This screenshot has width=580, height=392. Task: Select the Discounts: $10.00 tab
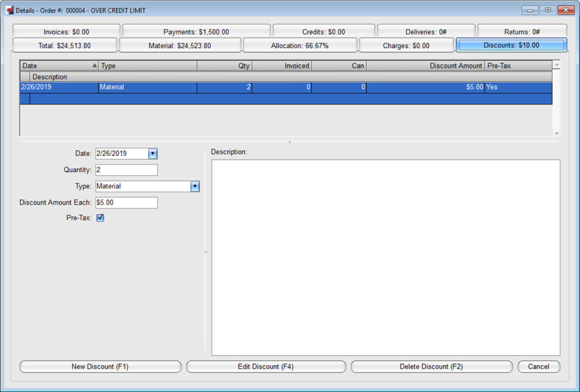pyautogui.click(x=511, y=45)
